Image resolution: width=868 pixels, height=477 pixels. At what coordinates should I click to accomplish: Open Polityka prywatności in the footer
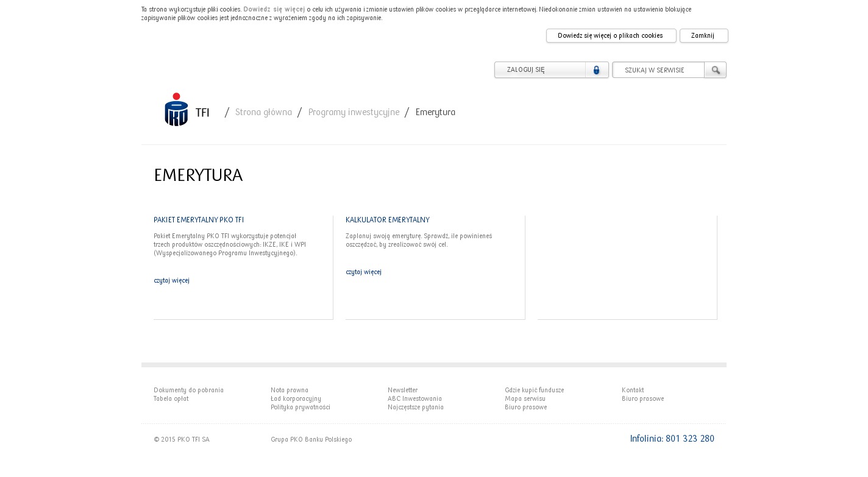click(301, 408)
